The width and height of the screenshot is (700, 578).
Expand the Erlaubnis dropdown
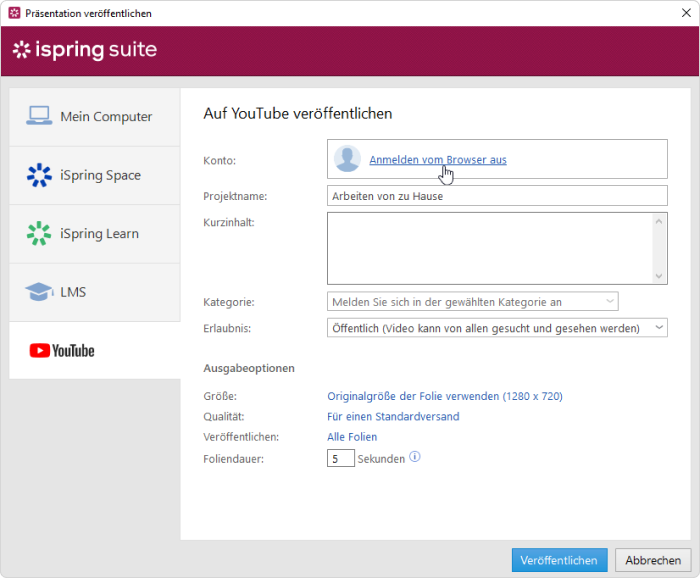tap(497, 328)
